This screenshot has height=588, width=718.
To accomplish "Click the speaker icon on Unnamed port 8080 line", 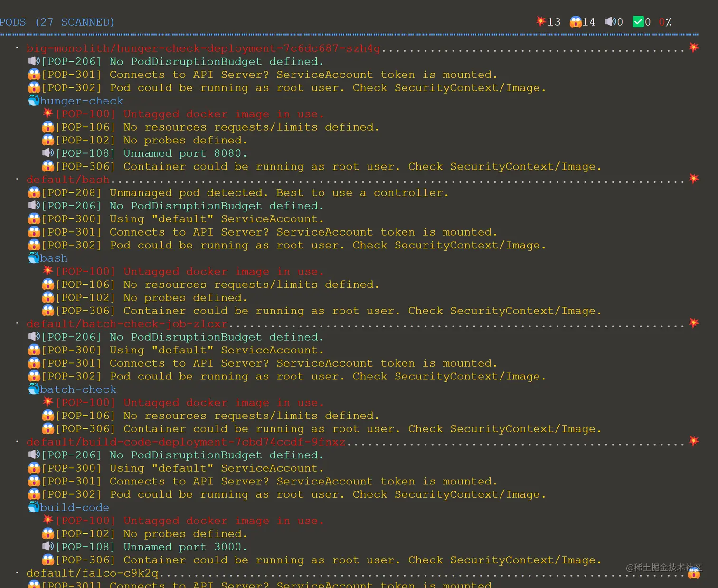I will pyautogui.click(x=47, y=153).
